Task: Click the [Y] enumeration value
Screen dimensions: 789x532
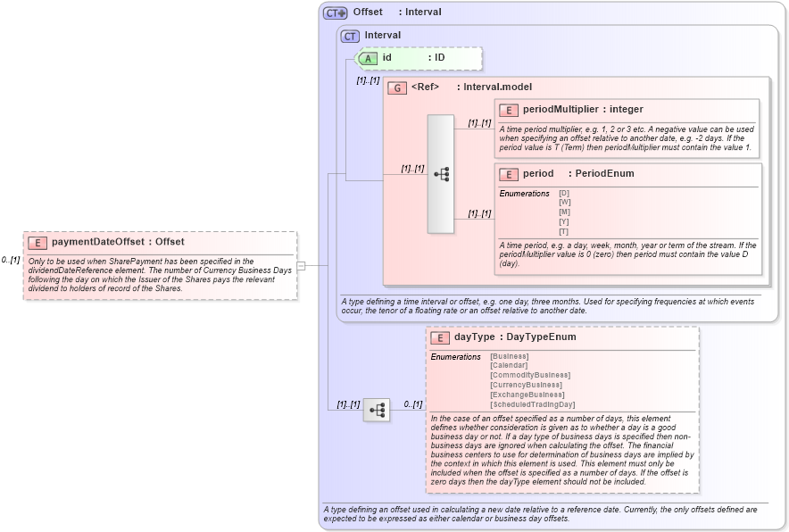Action: click(563, 222)
